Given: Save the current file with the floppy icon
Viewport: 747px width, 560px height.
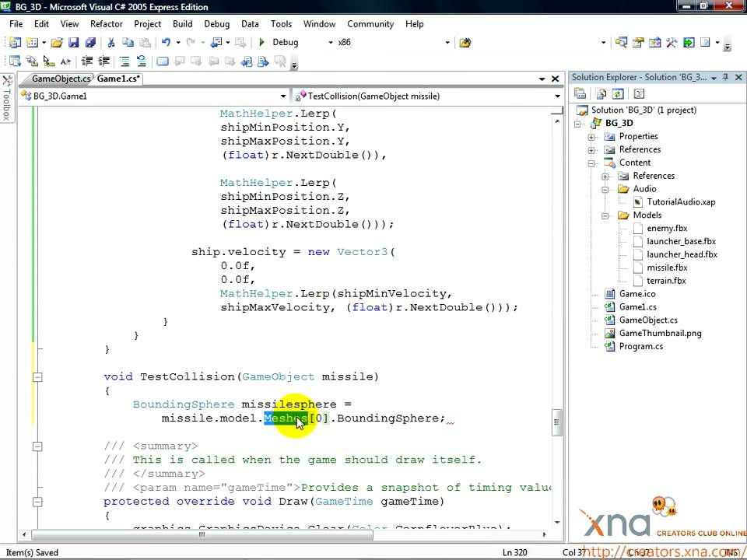Looking at the screenshot, I should click(73, 42).
